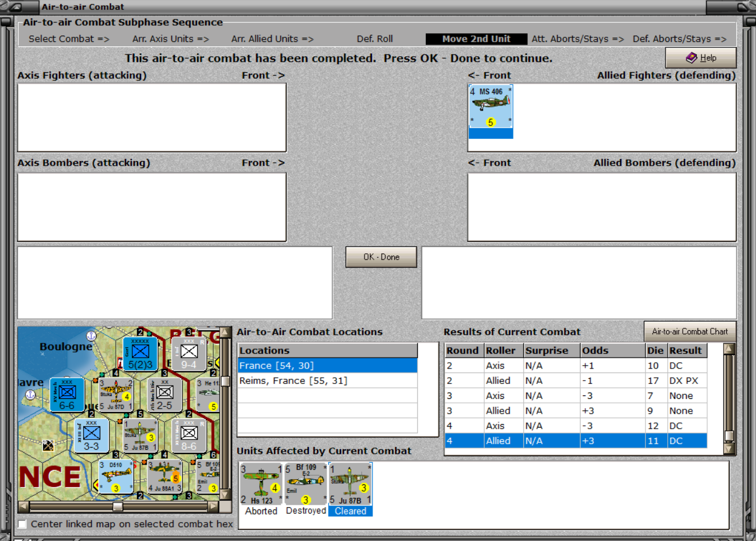
Task: Select round 2 Allied row with DX PX
Action: tap(575, 381)
